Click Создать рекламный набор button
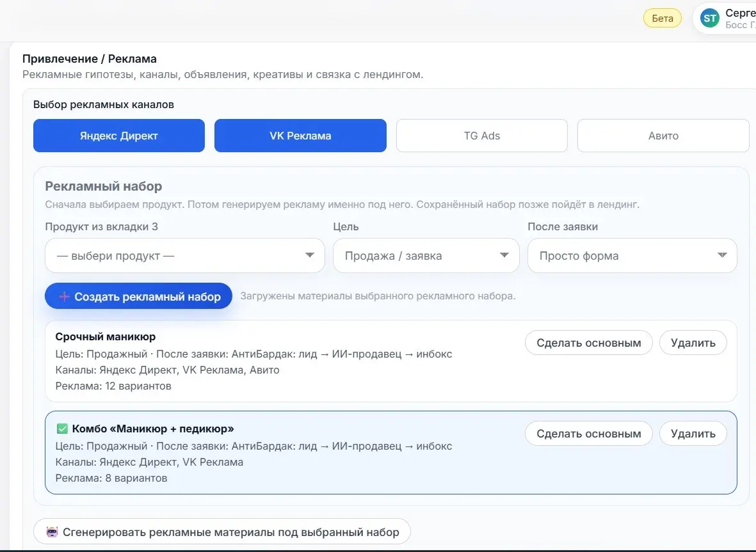The height and width of the screenshot is (552, 756). 138,296
